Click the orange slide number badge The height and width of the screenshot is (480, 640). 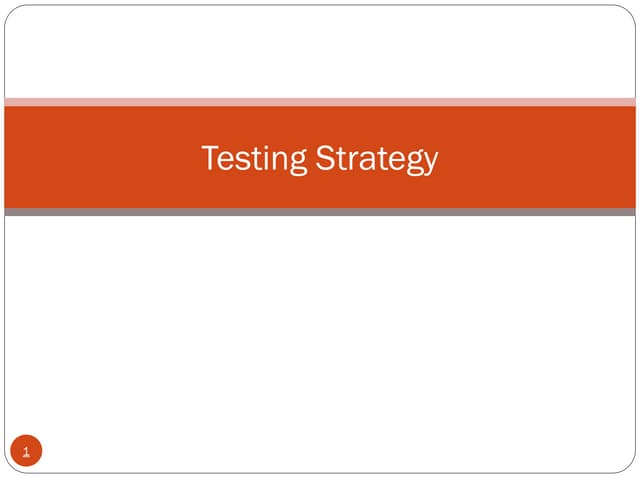[26, 452]
